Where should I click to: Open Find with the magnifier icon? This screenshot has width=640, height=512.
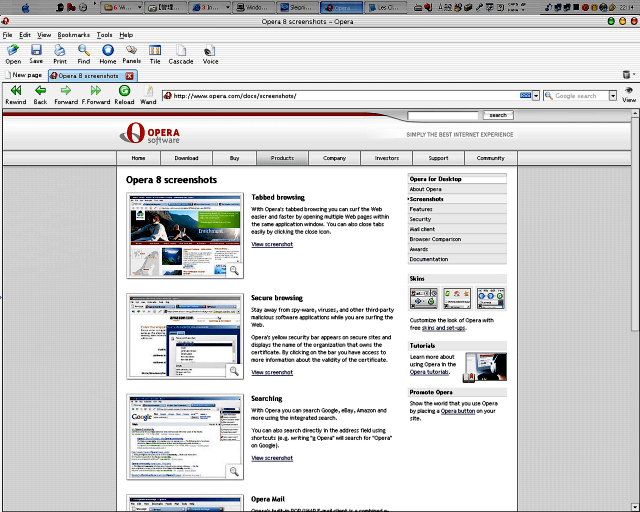[x=84, y=50]
